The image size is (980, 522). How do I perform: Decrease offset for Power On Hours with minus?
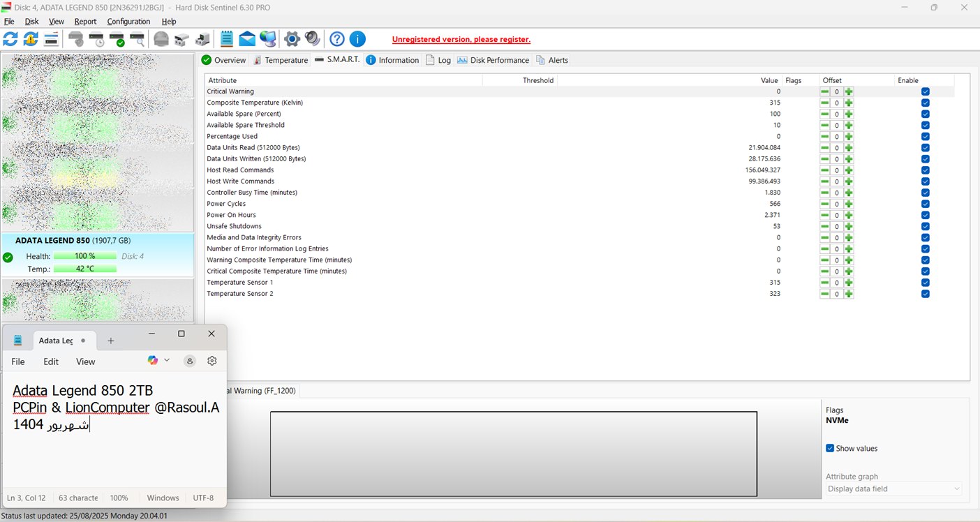(824, 215)
